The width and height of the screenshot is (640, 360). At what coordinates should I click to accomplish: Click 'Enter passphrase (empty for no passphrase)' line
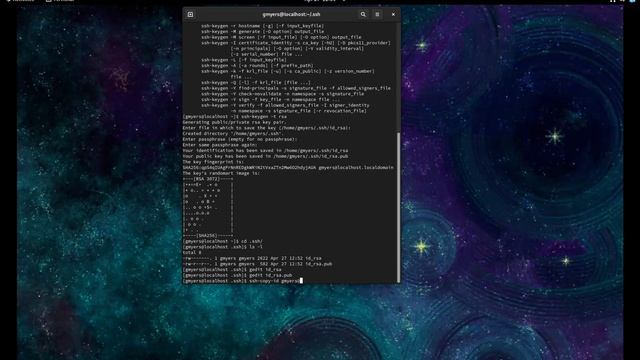(240, 140)
